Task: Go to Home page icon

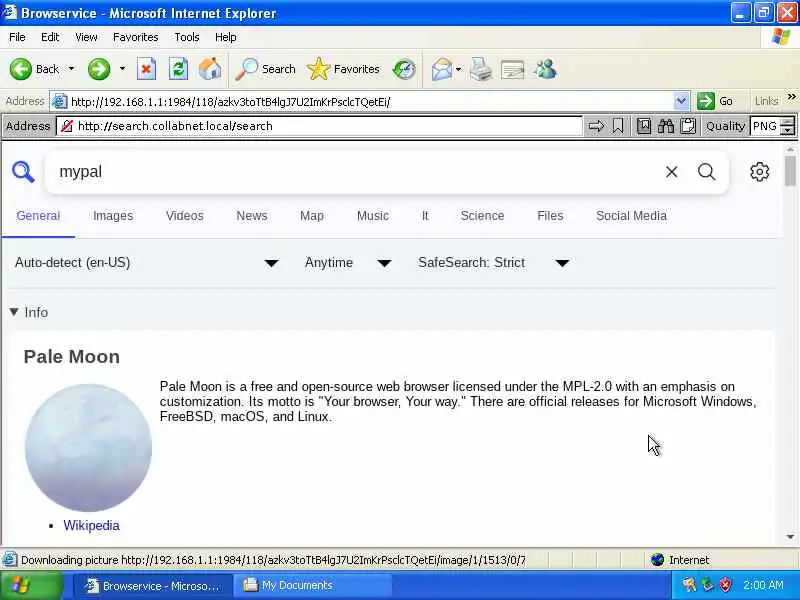Action: tap(210, 69)
